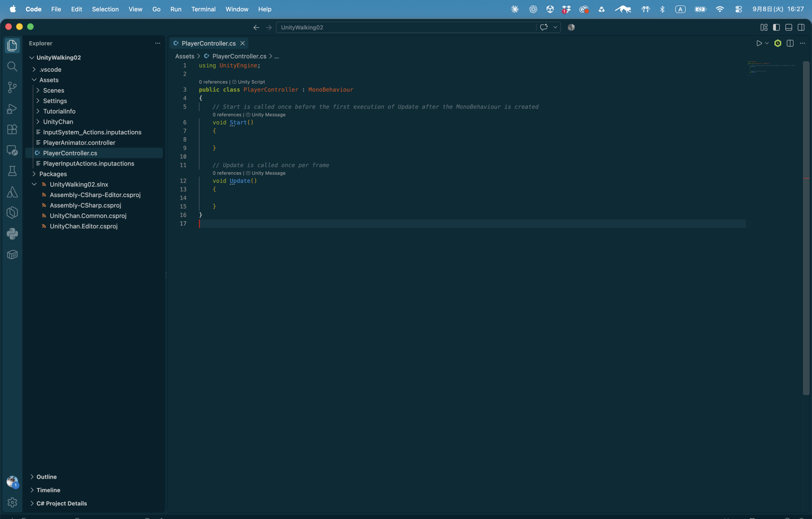
Task: Open the Explorer view in activity bar
Action: [x=12, y=46]
